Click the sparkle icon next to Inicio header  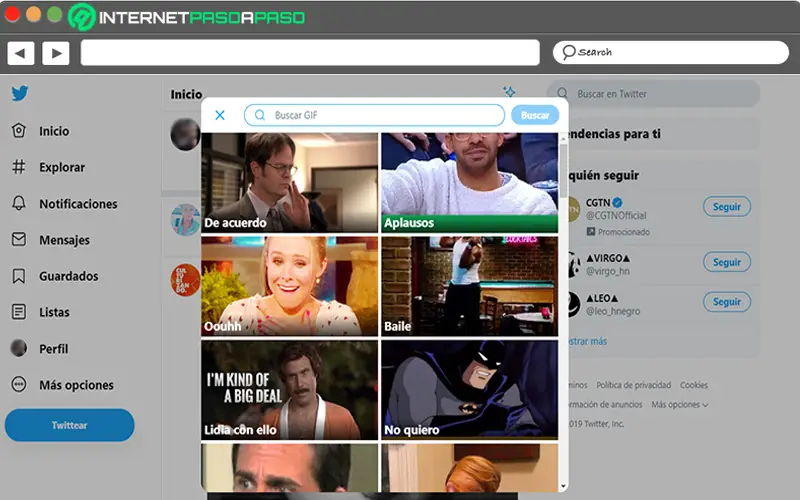click(509, 92)
